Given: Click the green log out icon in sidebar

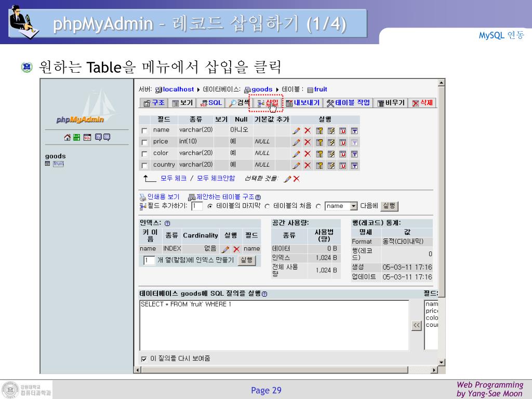Looking at the screenshot, I should pyautogui.click(x=77, y=137).
